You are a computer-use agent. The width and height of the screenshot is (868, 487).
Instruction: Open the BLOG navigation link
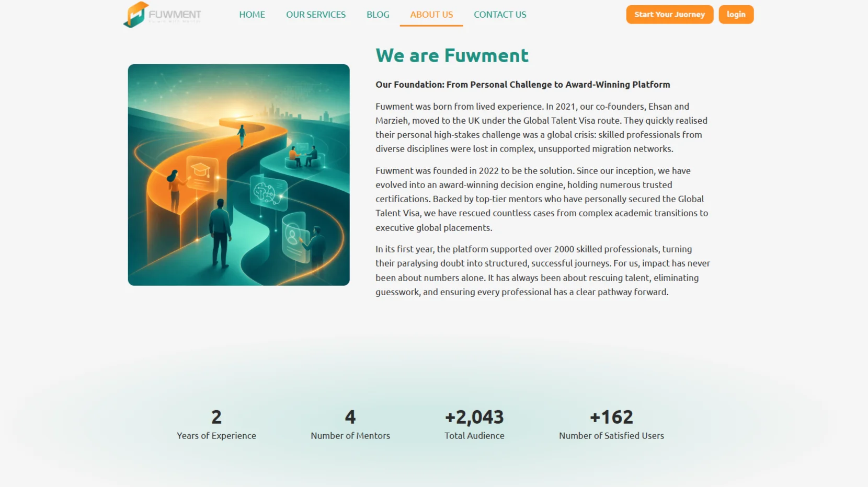pos(378,15)
